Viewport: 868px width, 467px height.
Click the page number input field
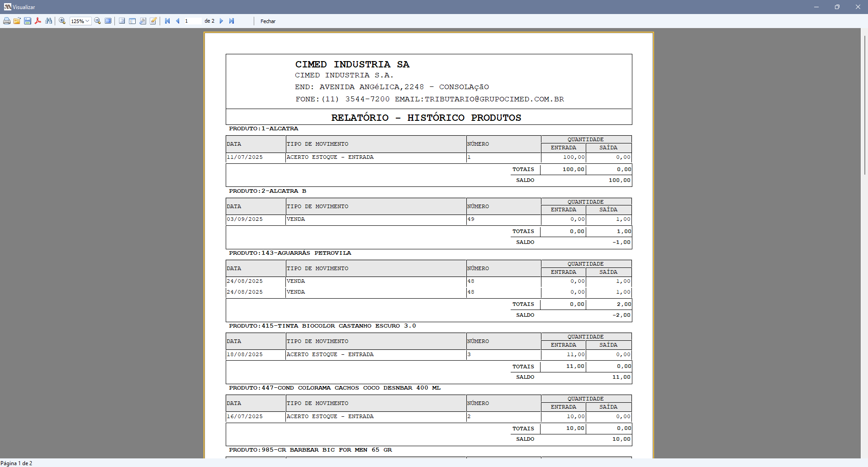tap(193, 21)
